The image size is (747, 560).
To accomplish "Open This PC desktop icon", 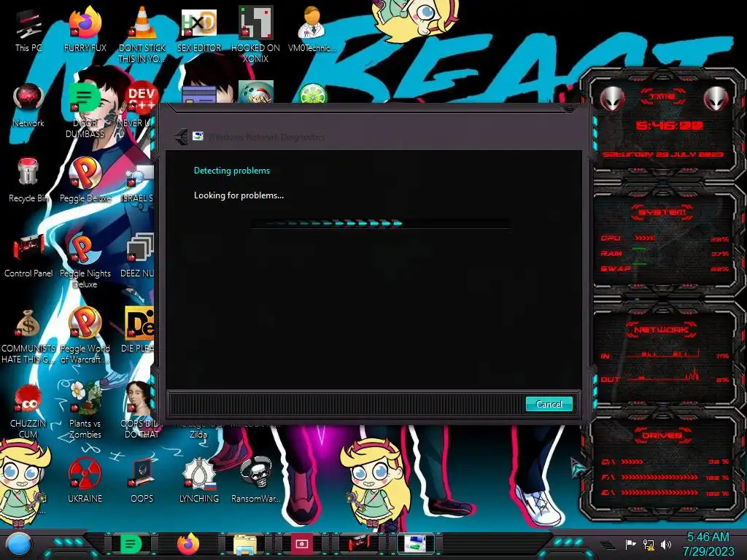I will click(x=28, y=31).
